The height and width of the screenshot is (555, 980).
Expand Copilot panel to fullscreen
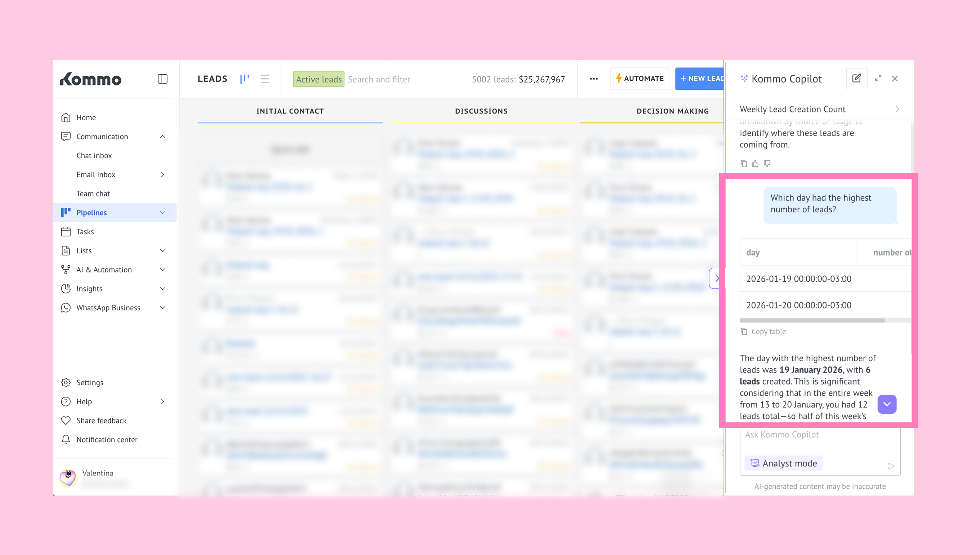[x=878, y=79]
